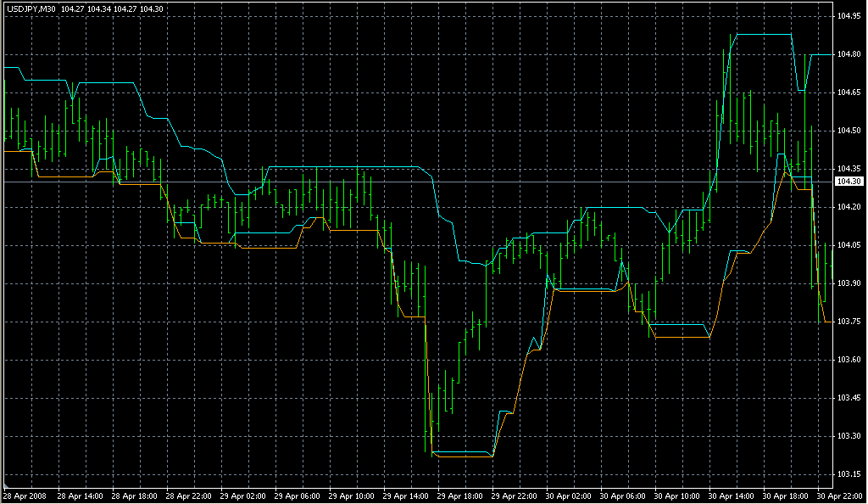This screenshot has height=504, width=868.
Task: Click the 29 Apr 02:00 time label
Action: pyautogui.click(x=242, y=496)
